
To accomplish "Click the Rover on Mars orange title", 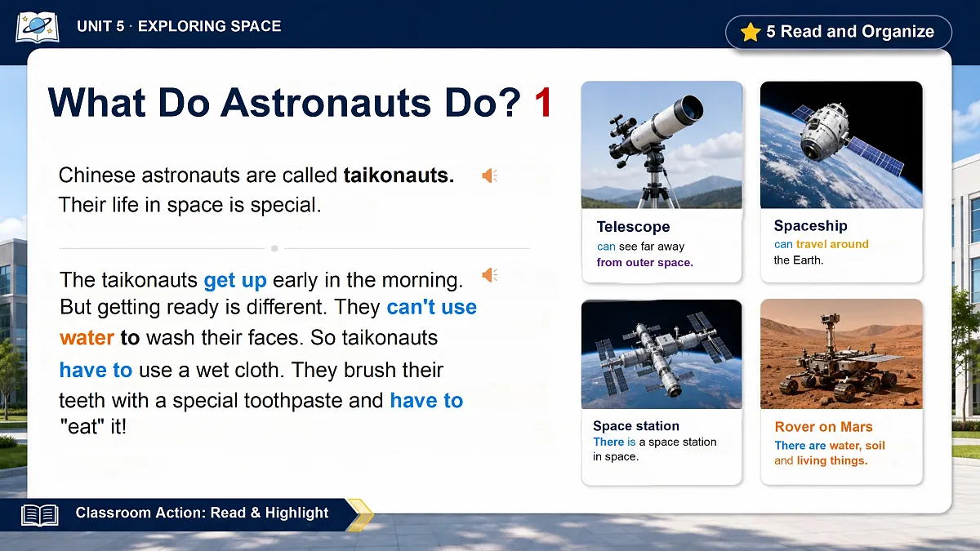I will pos(823,427).
